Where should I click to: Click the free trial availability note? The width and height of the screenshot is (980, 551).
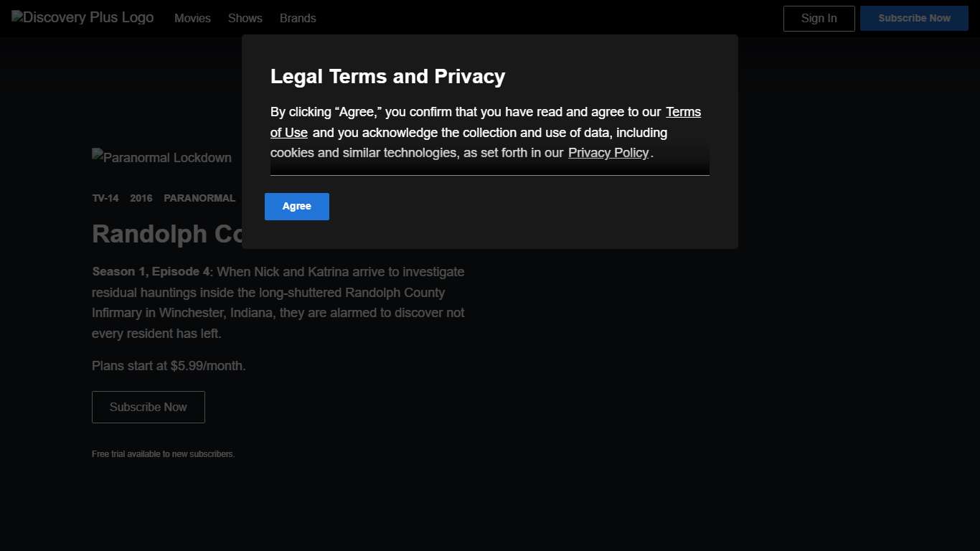coord(163,454)
